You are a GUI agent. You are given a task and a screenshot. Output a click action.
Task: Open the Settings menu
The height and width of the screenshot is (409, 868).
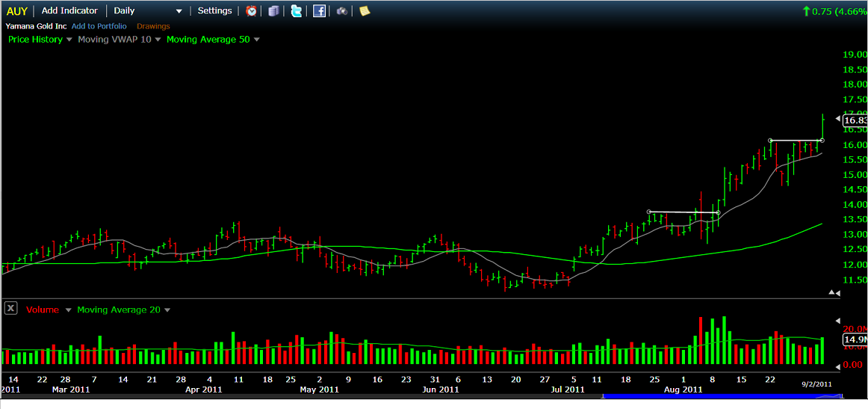click(214, 11)
